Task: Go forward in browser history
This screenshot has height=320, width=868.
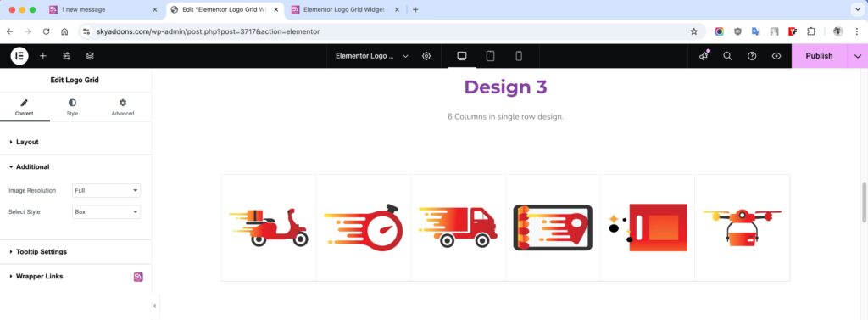Action: (x=28, y=31)
